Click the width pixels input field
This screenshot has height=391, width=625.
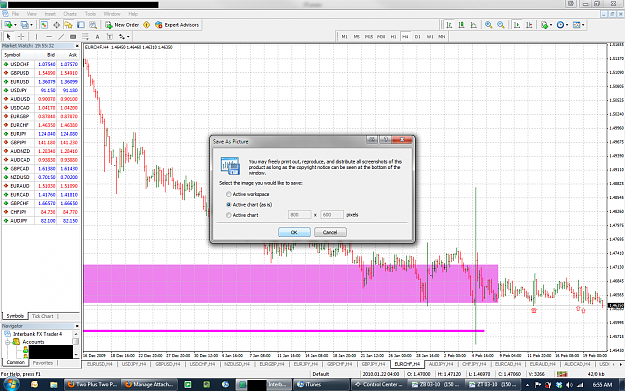[x=299, y=215]
